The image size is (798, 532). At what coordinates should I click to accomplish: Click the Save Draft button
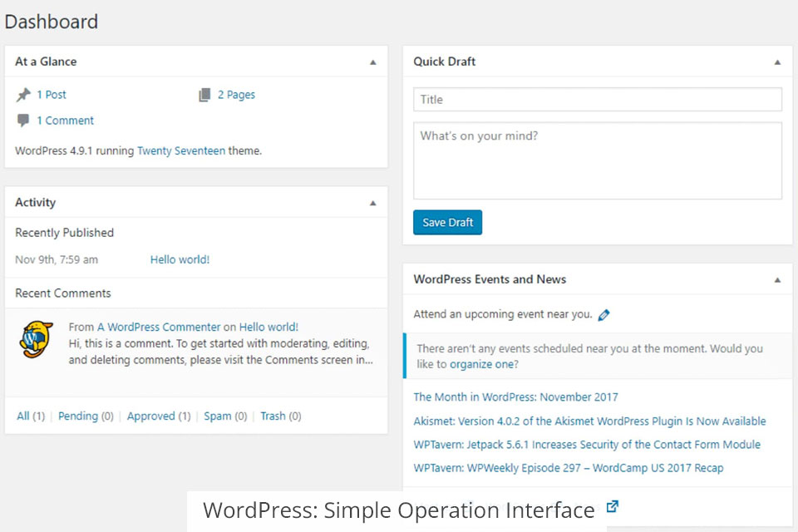coord(447,223)
